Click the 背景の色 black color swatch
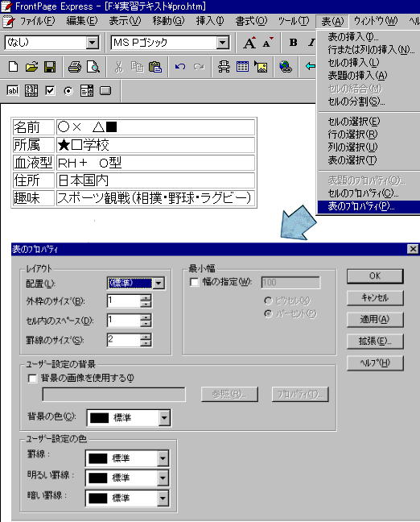The image size is (420, 522). tap(99, 418)
